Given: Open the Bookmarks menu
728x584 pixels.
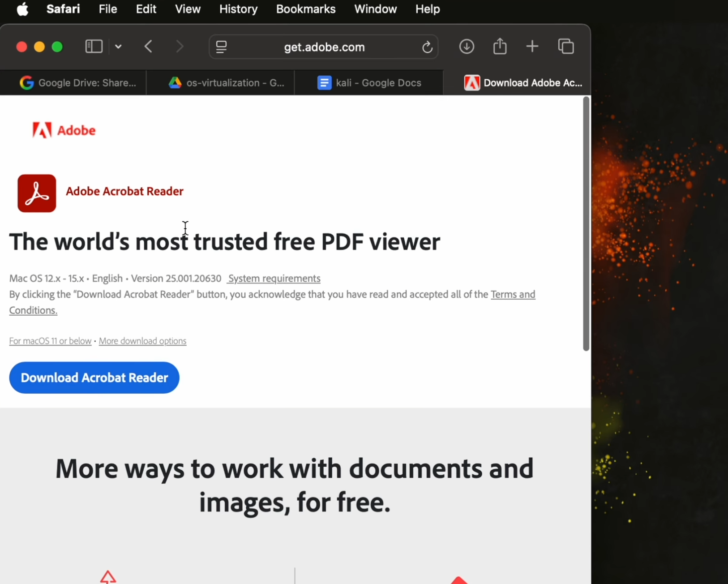Looking at the screenshot, I should pyautogui.click(x=306, y=9).
